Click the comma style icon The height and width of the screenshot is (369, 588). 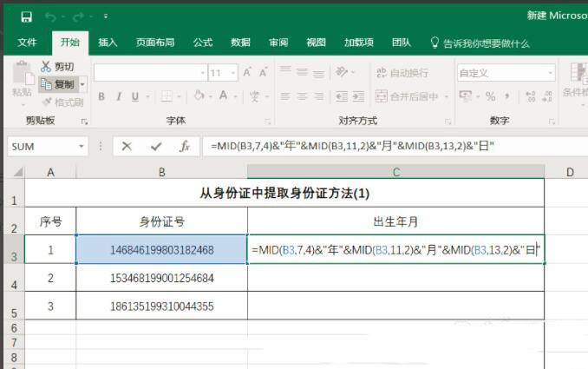pos(507,96)
